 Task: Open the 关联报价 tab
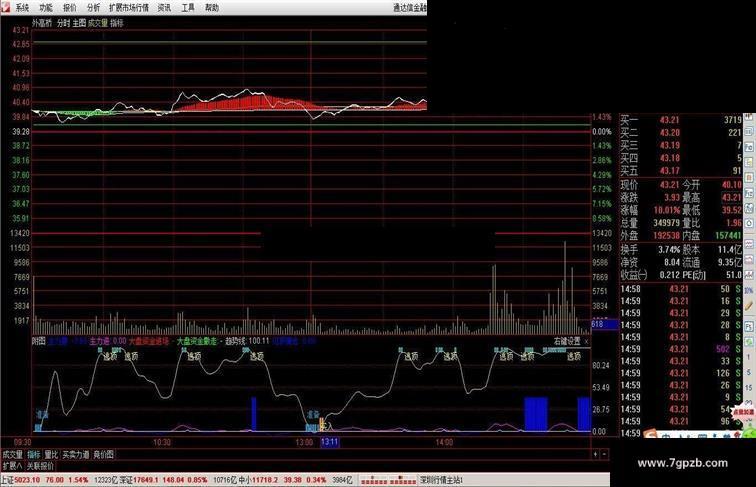(x=40, y=466)
